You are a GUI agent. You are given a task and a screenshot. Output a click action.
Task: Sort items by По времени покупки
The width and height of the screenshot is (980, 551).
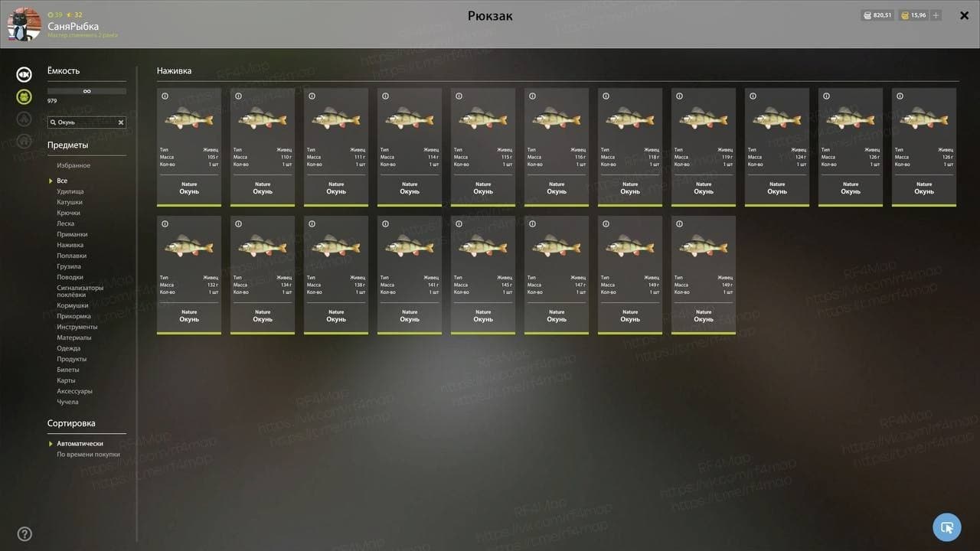[88, 455]
